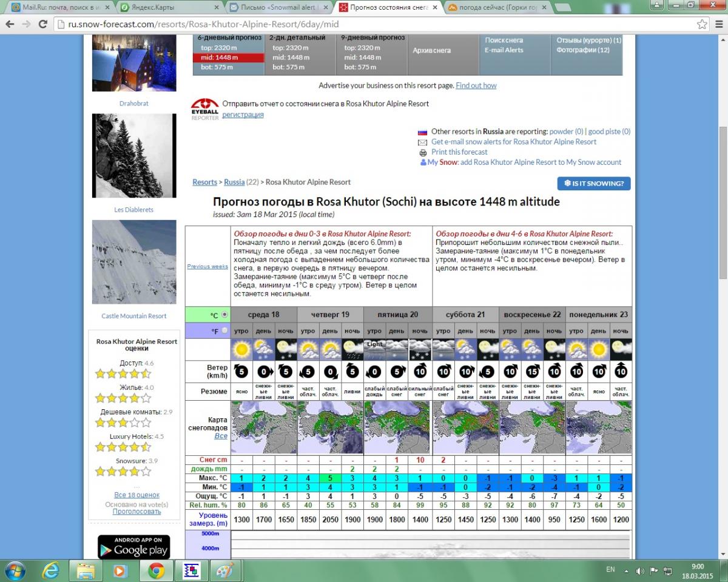Click Print this forecast link
Viewport: 728px width, 582px height.
[x=459, y=152]
